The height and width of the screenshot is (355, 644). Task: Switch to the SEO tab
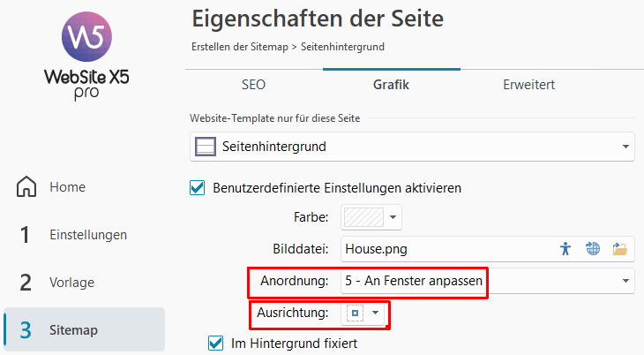(x=253, y=85)
